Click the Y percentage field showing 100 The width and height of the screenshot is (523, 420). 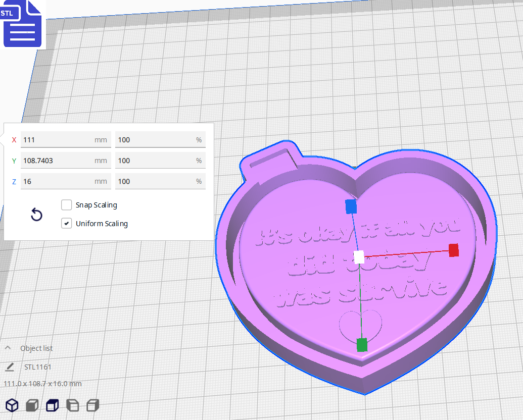(x=160, y=161)
